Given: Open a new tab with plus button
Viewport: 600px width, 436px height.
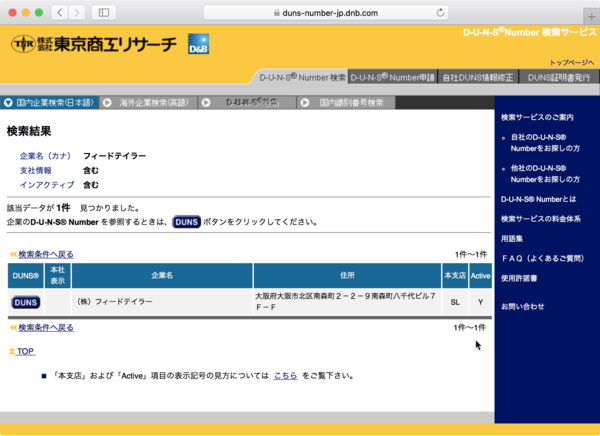Looking at the screenshot, I should tap(591, 17).
